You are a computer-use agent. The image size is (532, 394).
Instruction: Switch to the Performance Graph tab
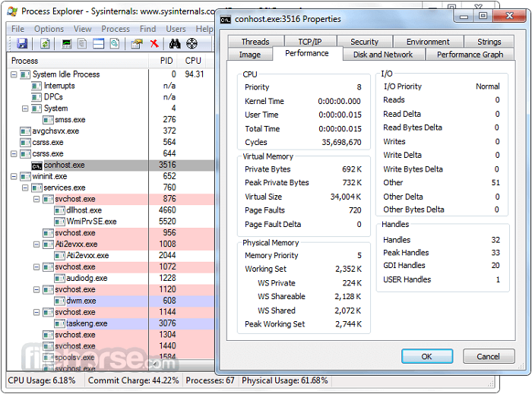(469, 55)
